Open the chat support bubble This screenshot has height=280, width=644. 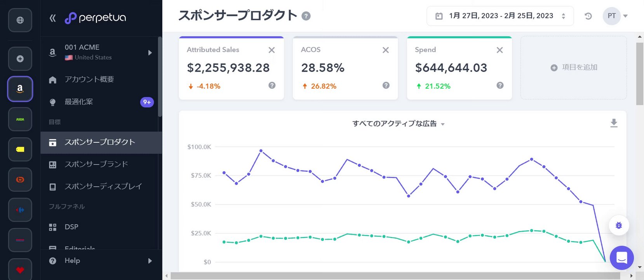coord(621,258)
